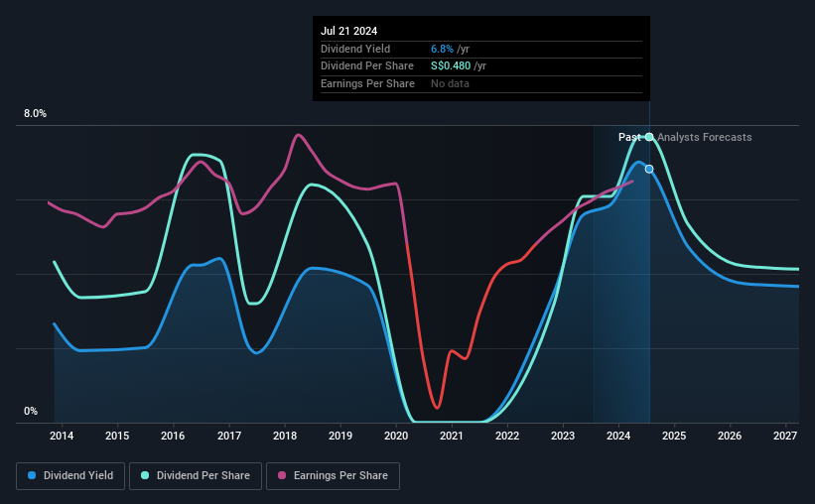This screenshot has height=504, width=815.
Task: Select the blue Dividend Yield data point marker
Action: [649, 169]
